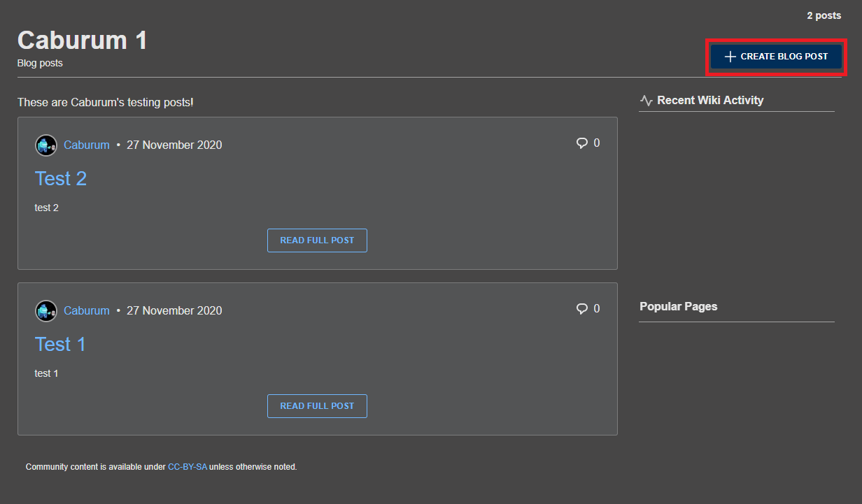Viewport: 862px width, 504px height.
Task: Click the Recent Wiki Activity pulse icon
Action: pyautogui.click(x=646, y=101)
